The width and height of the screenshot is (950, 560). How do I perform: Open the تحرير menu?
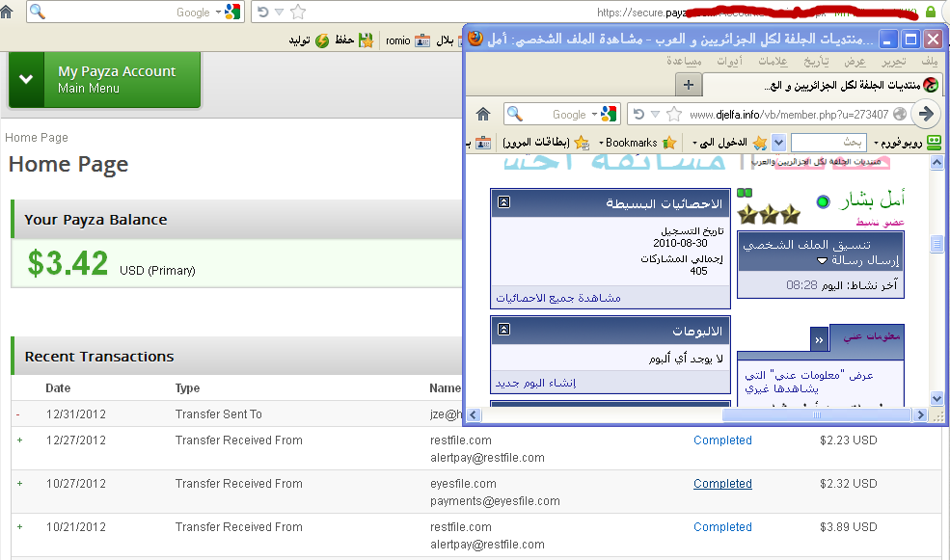894,61
